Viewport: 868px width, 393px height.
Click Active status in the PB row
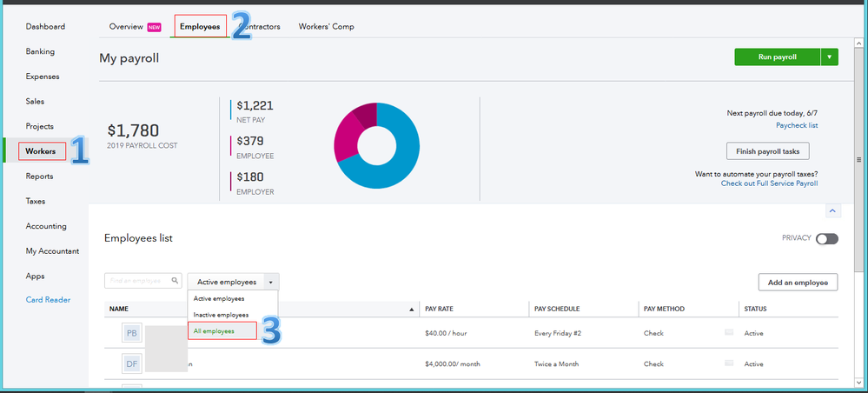753,334
